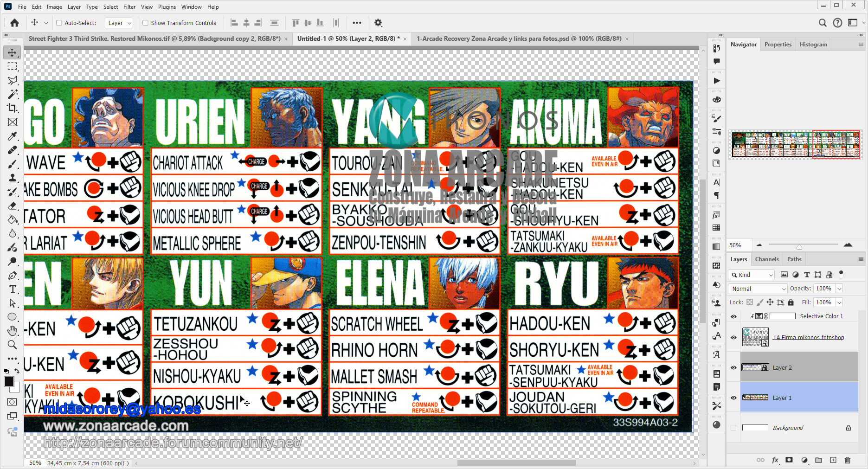Hide the Layer 1 layer visibility
The image size is (868, 469).
pos(733,398)
